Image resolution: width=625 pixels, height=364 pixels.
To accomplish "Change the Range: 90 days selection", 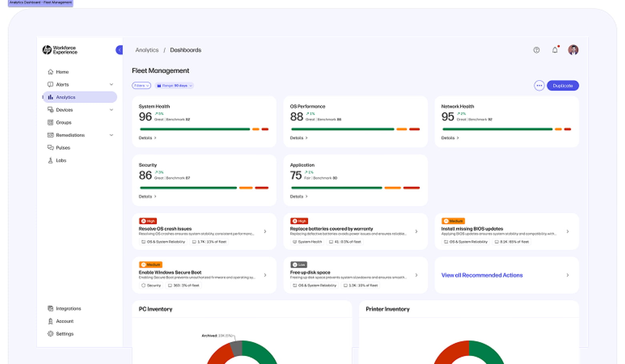I will click(174, 85).
